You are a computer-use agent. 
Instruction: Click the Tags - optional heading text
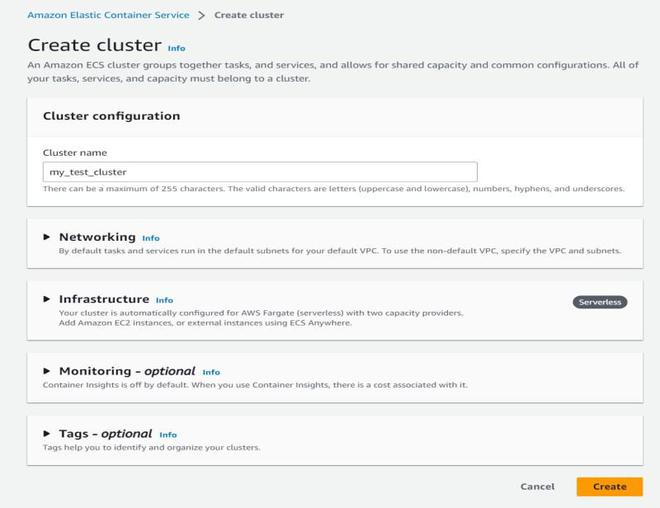[105, 434]
